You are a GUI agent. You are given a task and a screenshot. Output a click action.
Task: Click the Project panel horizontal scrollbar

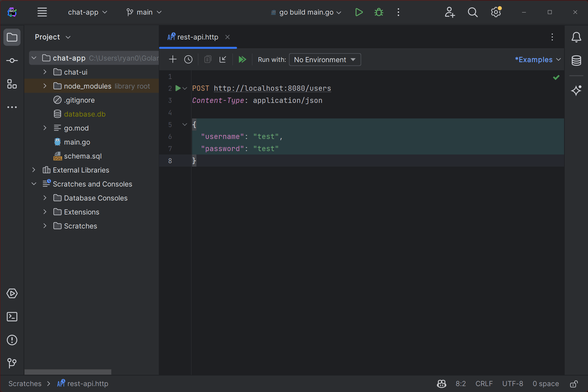pyautogui.click(x=68, y=372)
